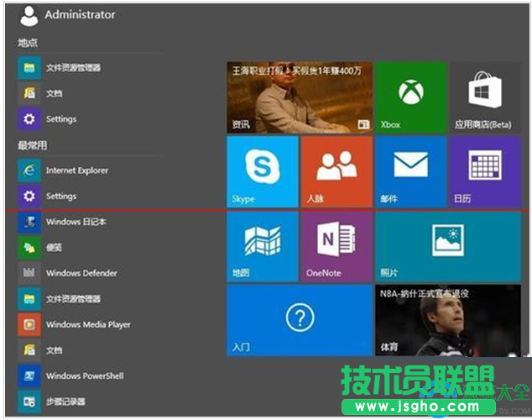Launch Windows Media Player

point(74,324)
